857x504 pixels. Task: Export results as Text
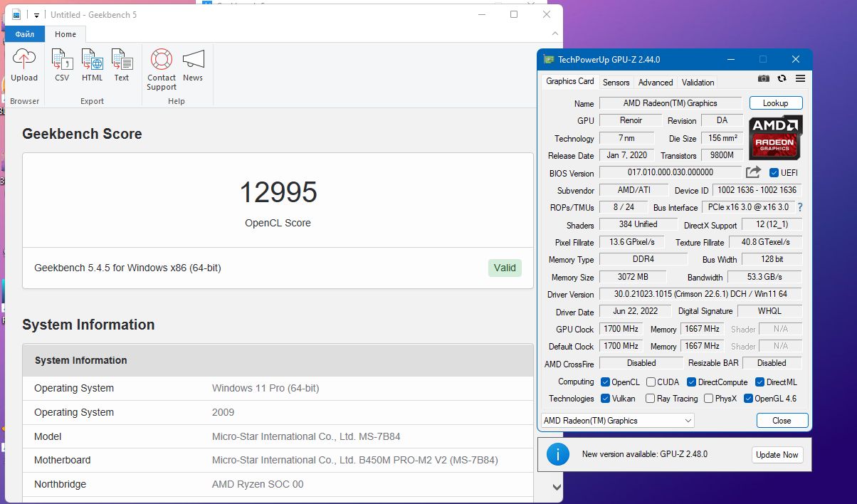(122, 60)
